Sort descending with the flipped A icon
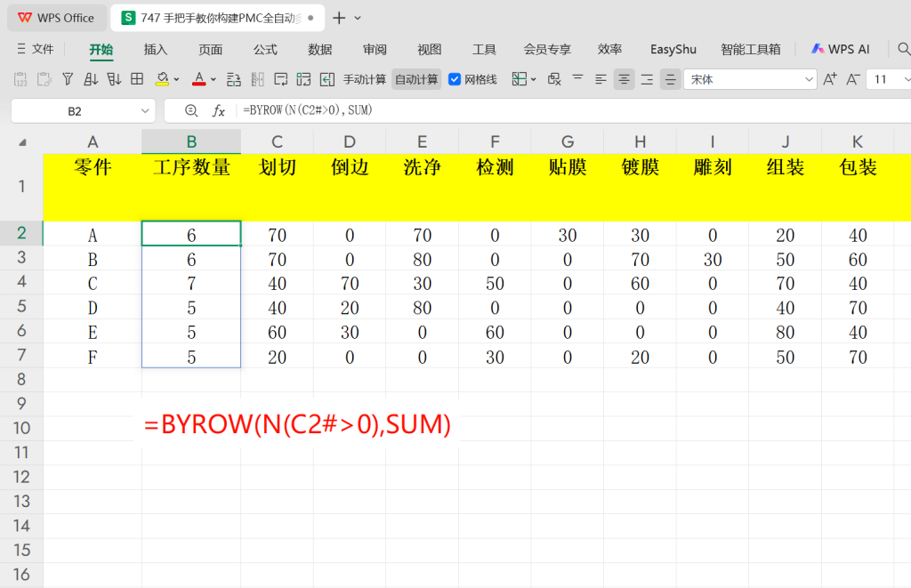Screen dimensions: 911x588 pos(114,79)
